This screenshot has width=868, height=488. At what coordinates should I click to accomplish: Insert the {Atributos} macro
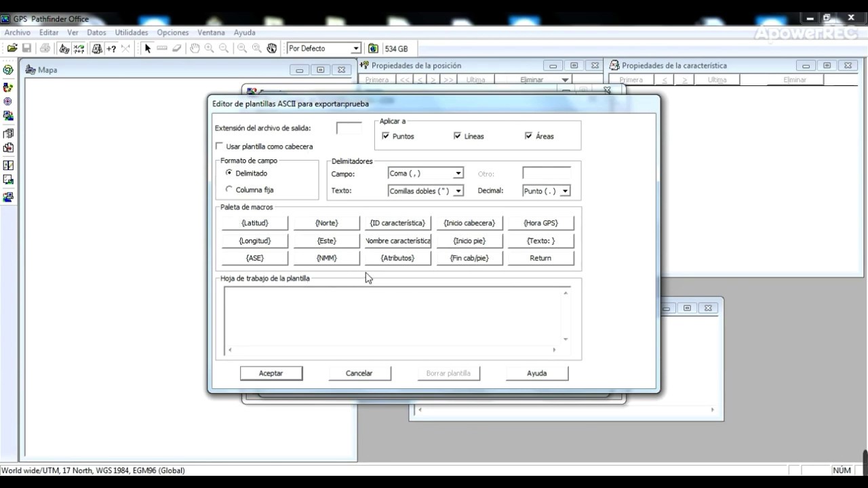coord(398,258)
